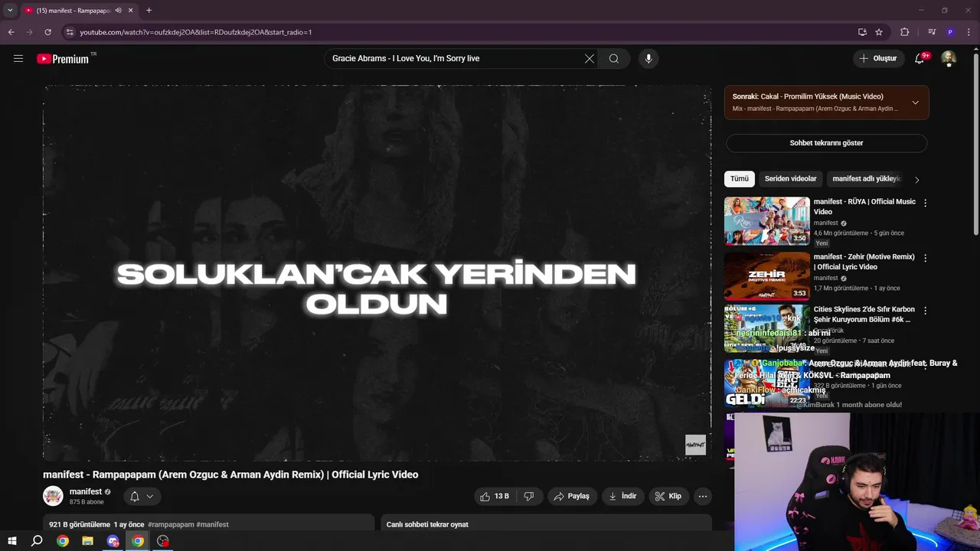The height and width of the screenshot is (551, 980).
Task: Close the manifest - Rampapapam tab
Action: coord(130,11)
